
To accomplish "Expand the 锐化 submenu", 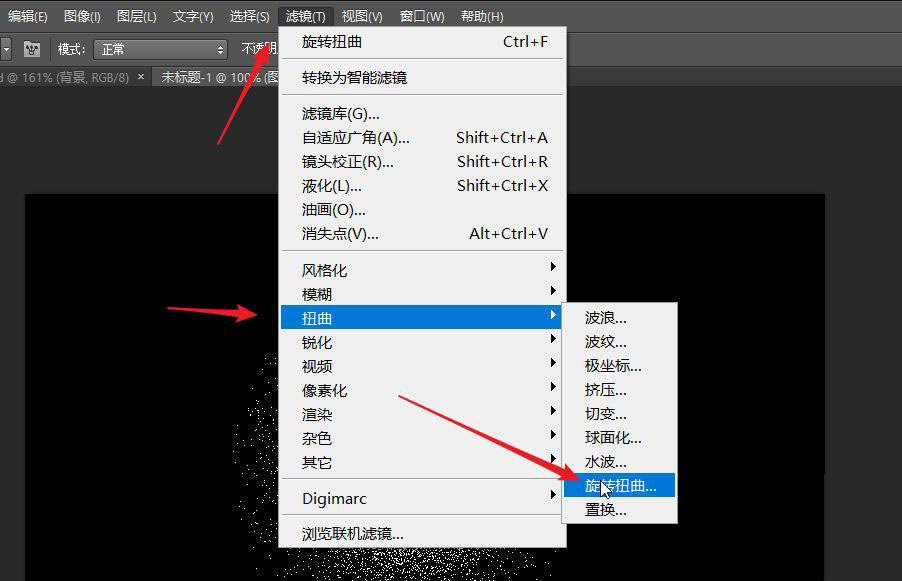I will point(422,342).
